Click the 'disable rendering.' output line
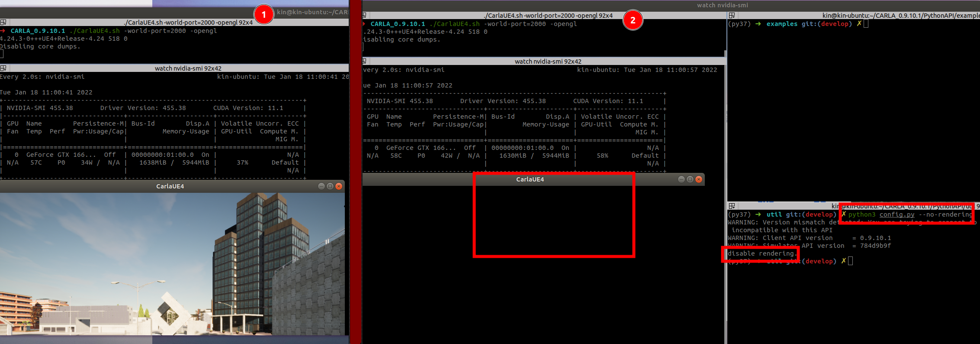Viewport: 980px width, 344px height. (x=762, y=254)
